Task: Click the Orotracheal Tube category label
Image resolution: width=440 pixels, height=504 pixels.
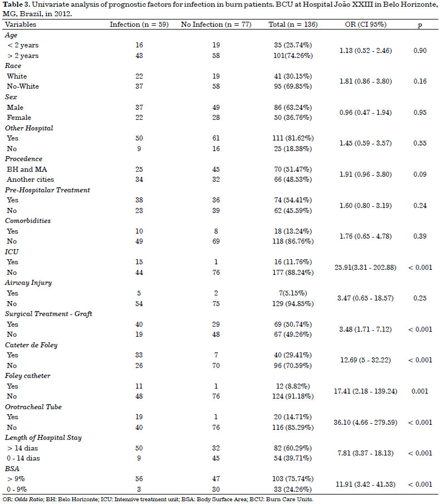Action: tap(33, 407)
